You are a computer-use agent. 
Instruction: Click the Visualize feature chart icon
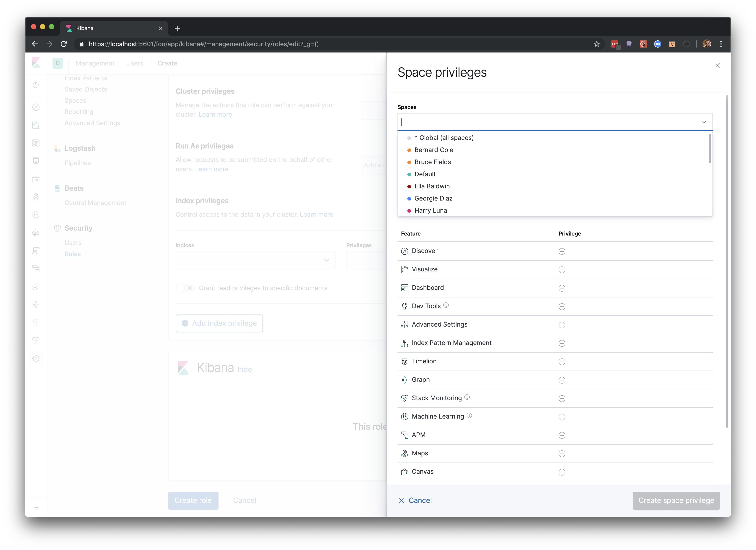point(404,269)
